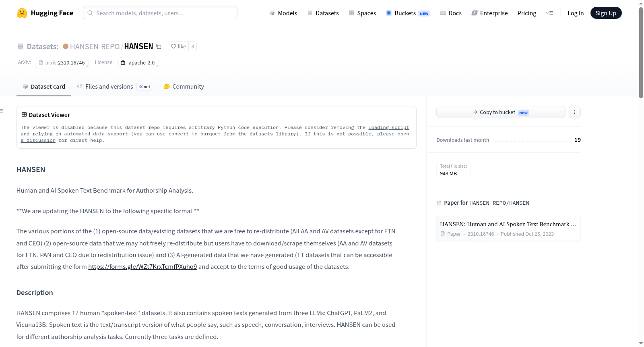
Task: Open Buckets in top navigation
Action: 408,13
